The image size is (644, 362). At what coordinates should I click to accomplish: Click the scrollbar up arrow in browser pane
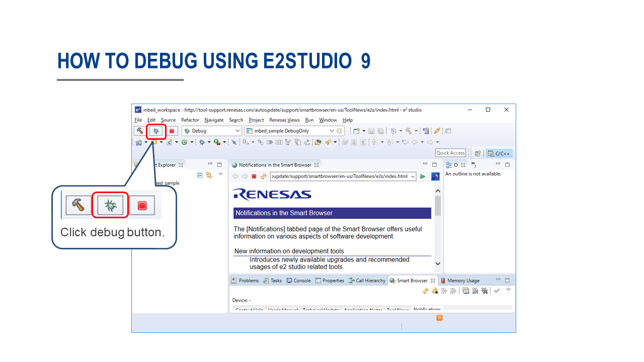(438, 191)
